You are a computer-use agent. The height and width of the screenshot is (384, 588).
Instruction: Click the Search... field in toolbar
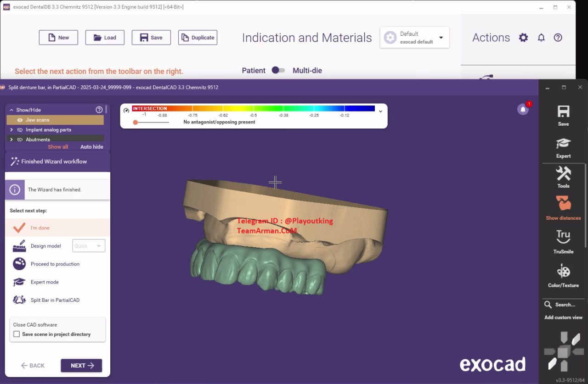[565, 305]
